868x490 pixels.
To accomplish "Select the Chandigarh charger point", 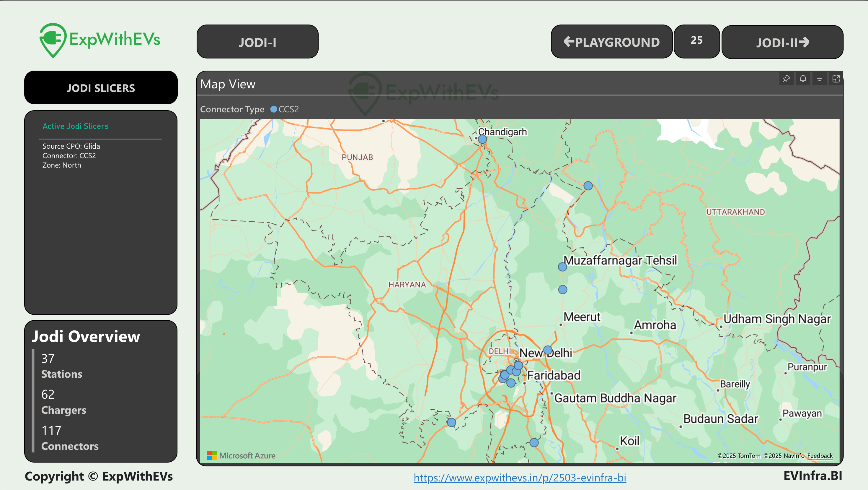I will click(482, 139).
